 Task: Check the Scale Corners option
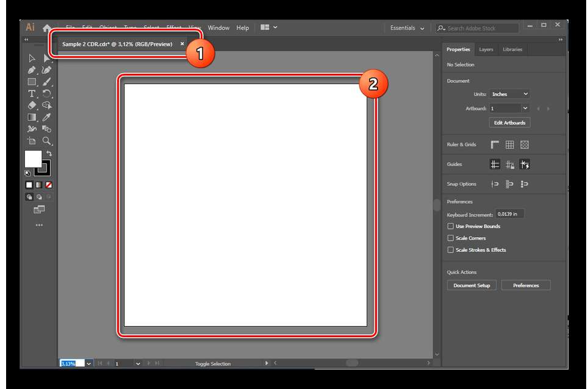(451, 238)
